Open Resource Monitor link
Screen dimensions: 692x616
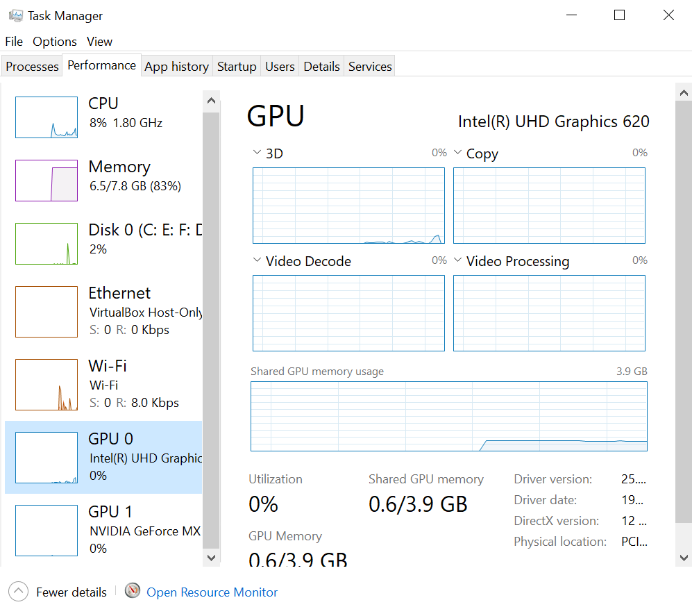(x=212, y=592)
